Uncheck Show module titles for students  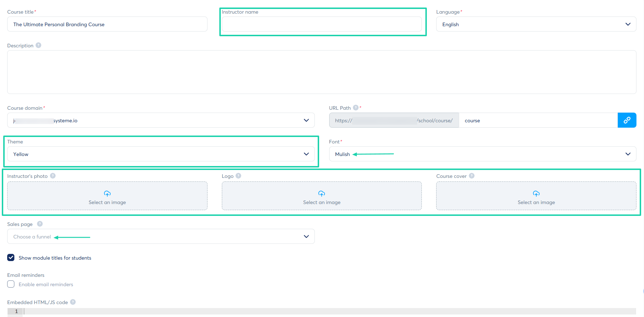11,257
